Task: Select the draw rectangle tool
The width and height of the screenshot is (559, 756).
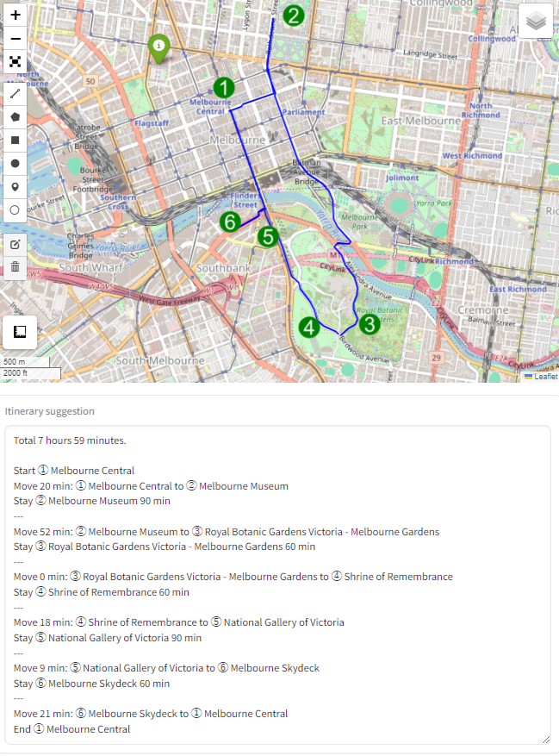Action: click(16, 141)
